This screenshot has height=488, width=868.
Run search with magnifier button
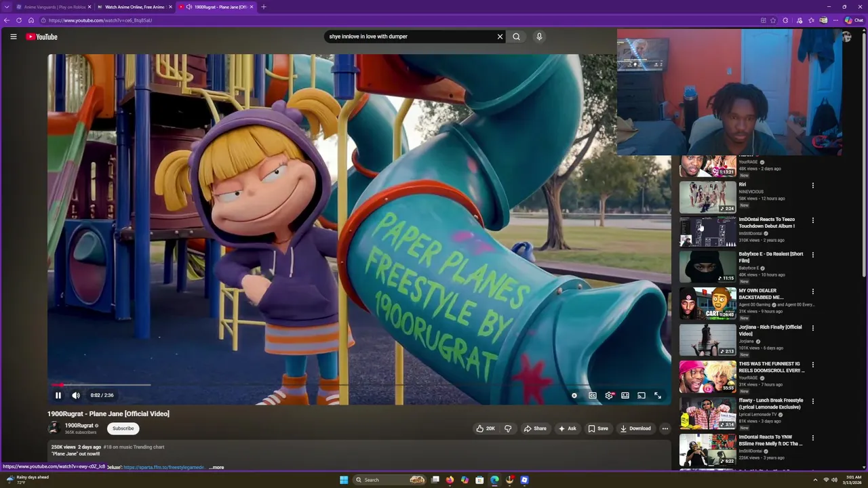516,37
